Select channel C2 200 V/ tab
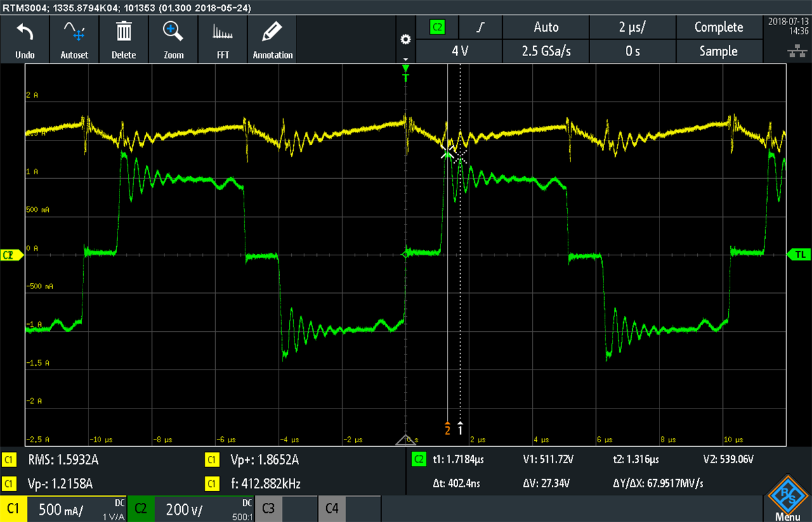 click(x=191, y=509)
